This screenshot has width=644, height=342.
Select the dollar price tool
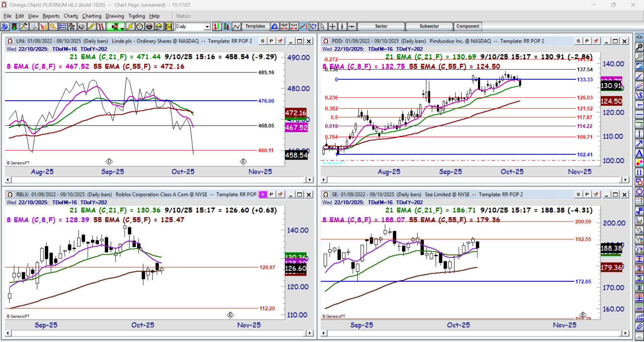click(639, 96)
